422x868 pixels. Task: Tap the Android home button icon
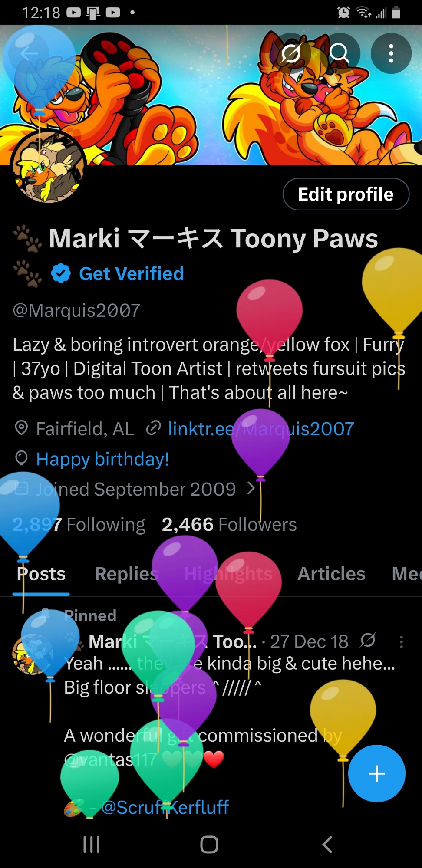pyautogui.click(x=209, y=845)
